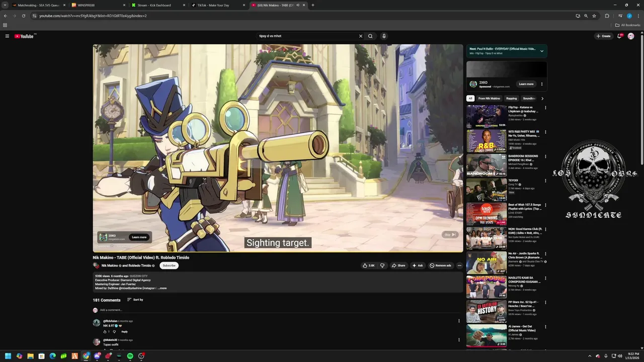
Task: Go to YouTube home via logo
Action: [x=24, y=36]
